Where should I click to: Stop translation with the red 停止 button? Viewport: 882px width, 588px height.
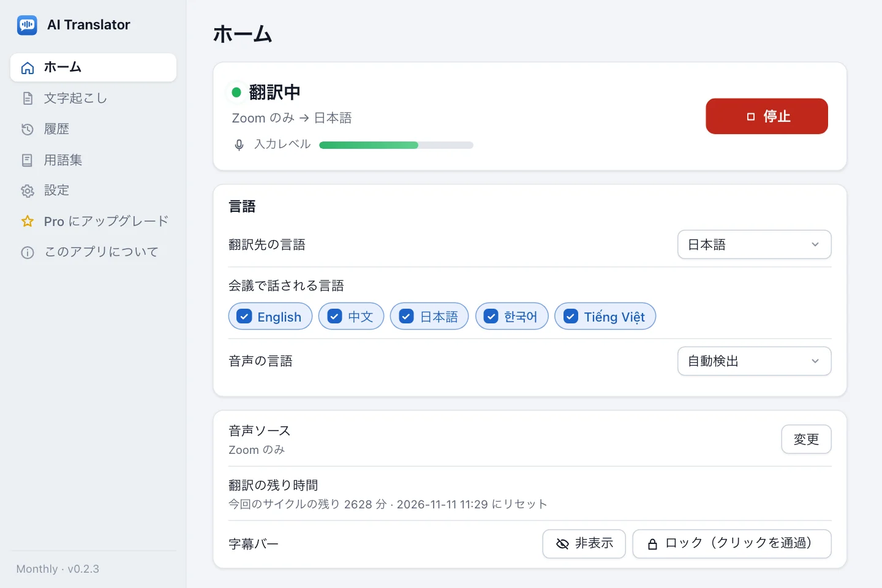pyautogui.click(x=767, y=116)
